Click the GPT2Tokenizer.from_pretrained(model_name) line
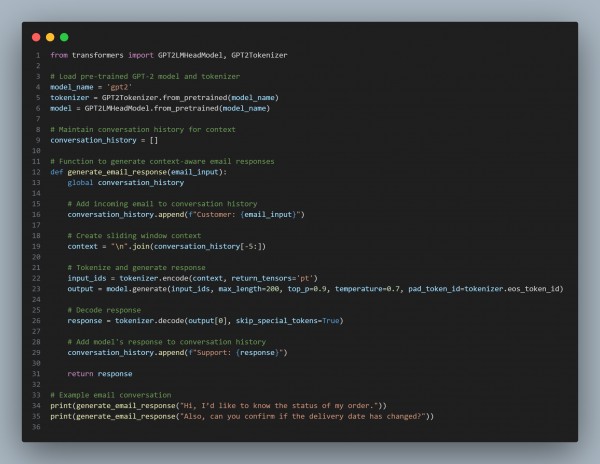600x464 pixels. [x=165, y=98]
